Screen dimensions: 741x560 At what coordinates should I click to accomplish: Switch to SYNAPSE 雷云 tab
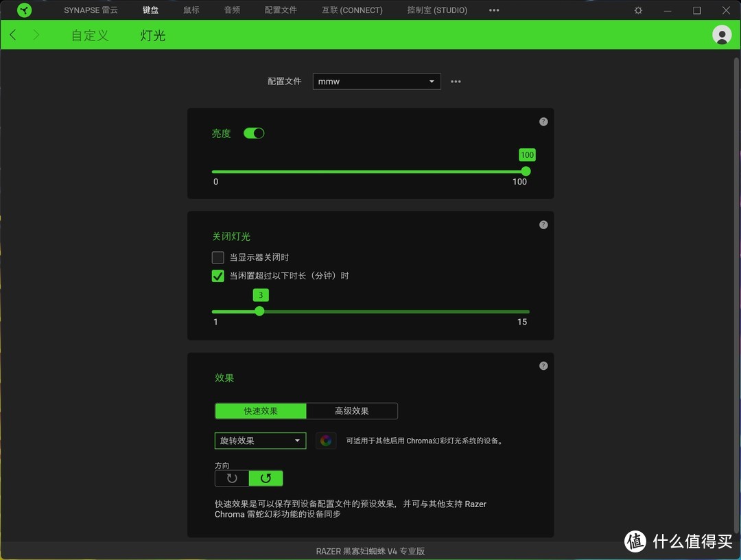91,10
